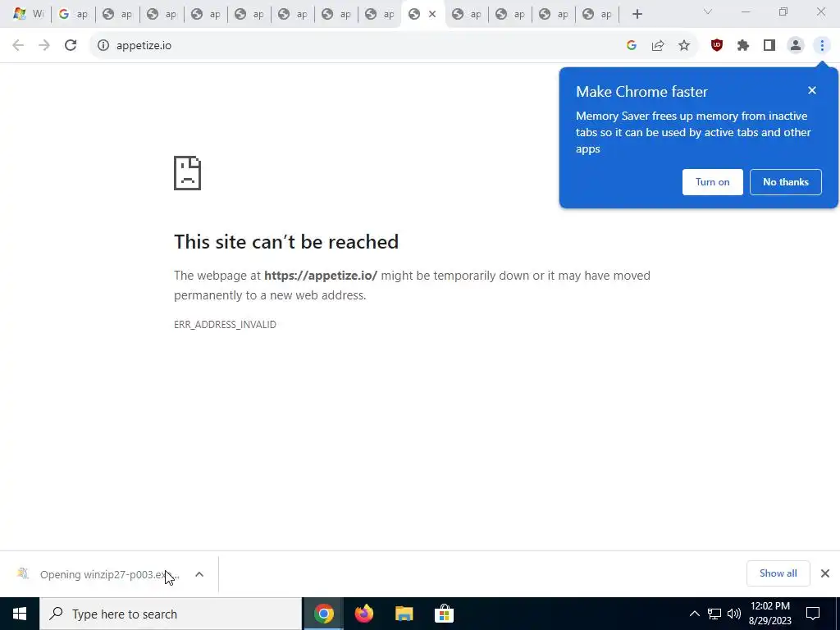Open a new tab
The height and width of the screenshot is (630, 840).
coord(637,15)
